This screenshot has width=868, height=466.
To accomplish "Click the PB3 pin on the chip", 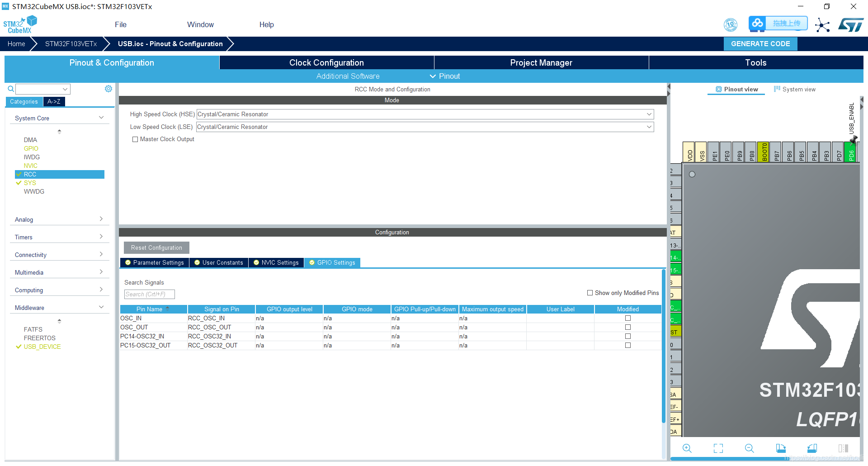I will click(826, 152).
